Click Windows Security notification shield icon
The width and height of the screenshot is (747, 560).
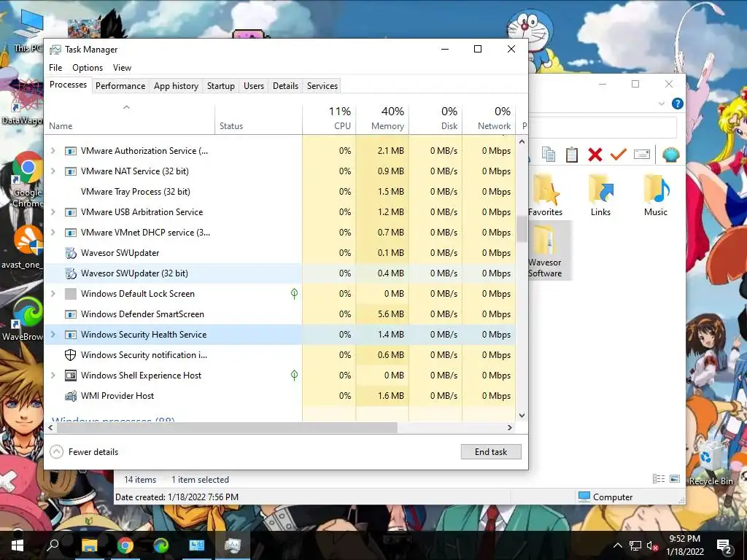(71, 355)
